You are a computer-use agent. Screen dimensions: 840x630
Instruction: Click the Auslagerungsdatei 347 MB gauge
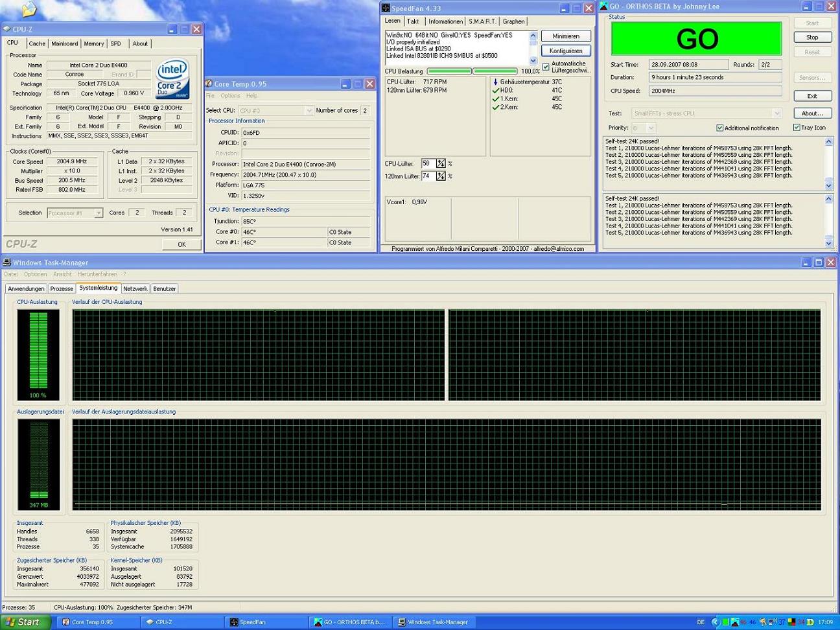pyautogui.click(x=38, y=464)
